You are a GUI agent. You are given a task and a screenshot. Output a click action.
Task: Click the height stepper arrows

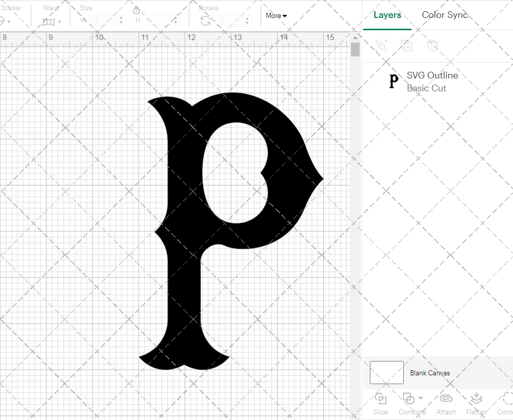tap(175, 21)
